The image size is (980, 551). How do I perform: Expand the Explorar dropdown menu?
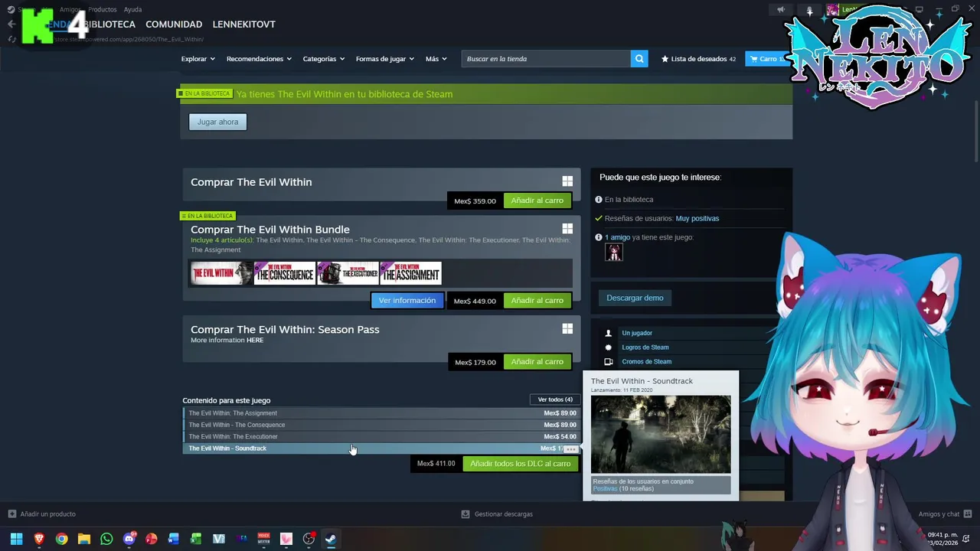click(x=198, y=59)
